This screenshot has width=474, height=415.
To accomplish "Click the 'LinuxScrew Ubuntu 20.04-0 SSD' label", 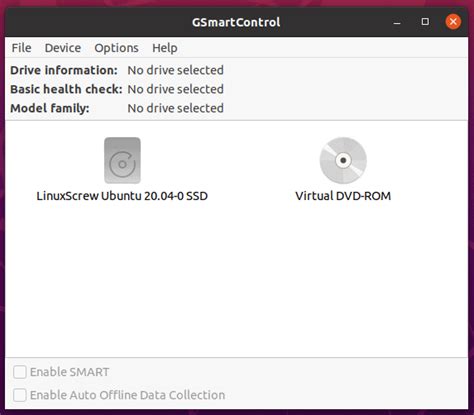I will pos(122,196).
